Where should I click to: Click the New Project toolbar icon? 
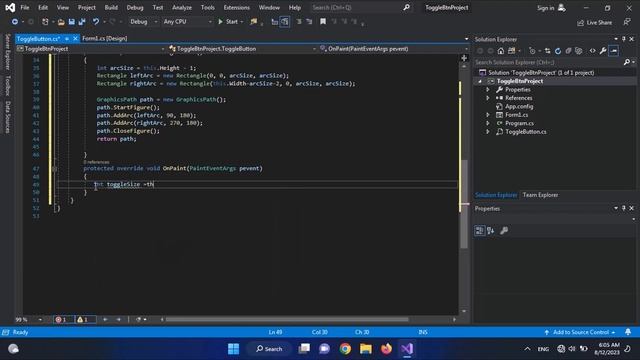pyautogui.click(x=45, y=22)
